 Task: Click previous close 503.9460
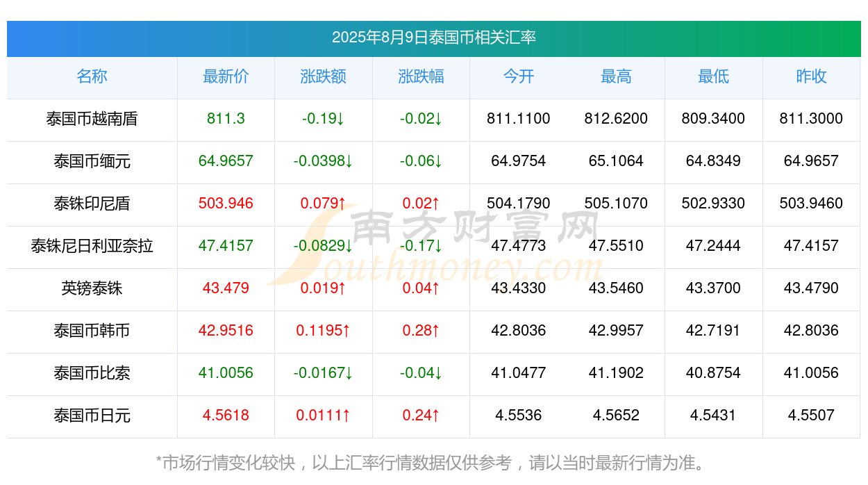[811, 204]
